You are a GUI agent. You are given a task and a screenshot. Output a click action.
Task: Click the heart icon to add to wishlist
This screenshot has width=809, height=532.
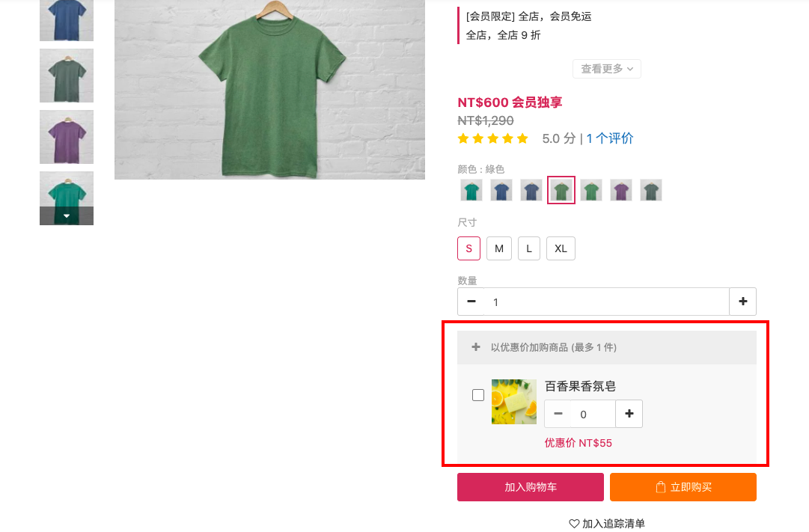click(x=574, y=523)
